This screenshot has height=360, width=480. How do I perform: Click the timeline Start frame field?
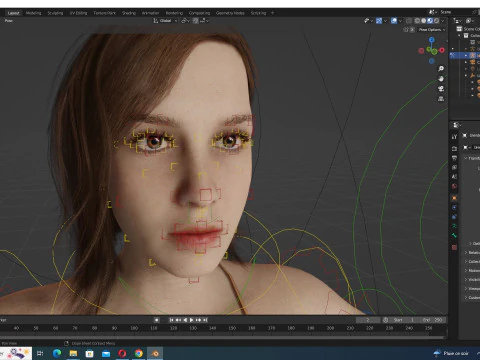click(x=403, y=320)
